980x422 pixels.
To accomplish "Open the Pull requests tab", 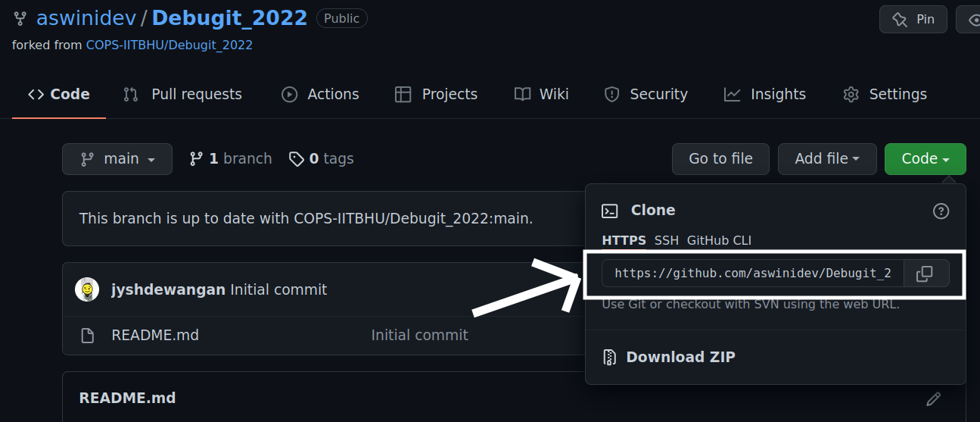I will (182, 95).
